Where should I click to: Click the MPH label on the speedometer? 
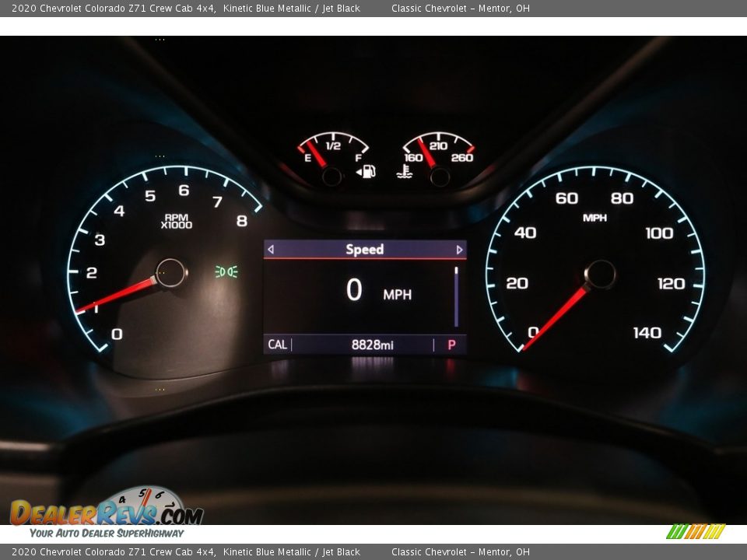(594, 218)
